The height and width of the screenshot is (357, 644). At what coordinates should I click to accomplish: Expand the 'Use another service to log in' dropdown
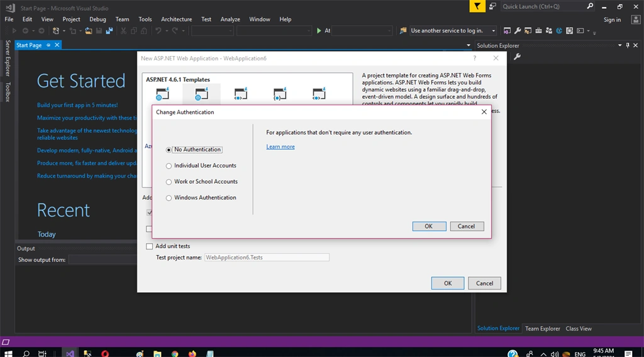(x=494, y=31)
